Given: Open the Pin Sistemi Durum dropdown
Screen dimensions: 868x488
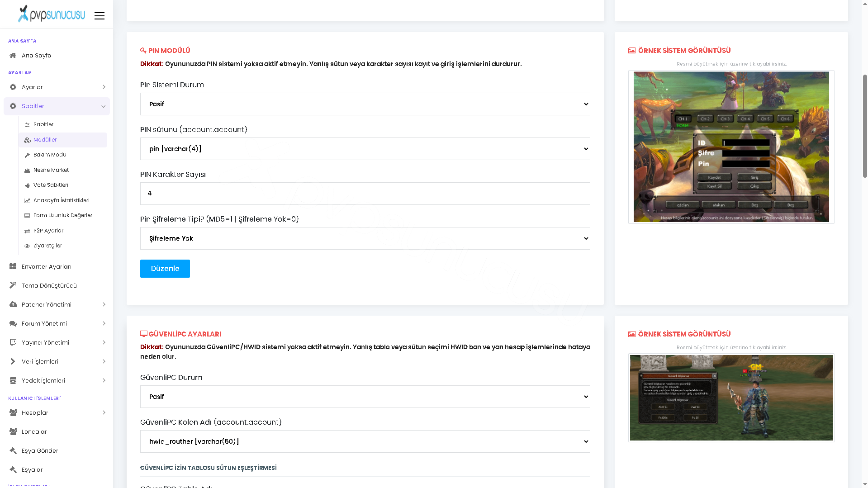Looking at the screenshot, I should (x=365, y=104).
